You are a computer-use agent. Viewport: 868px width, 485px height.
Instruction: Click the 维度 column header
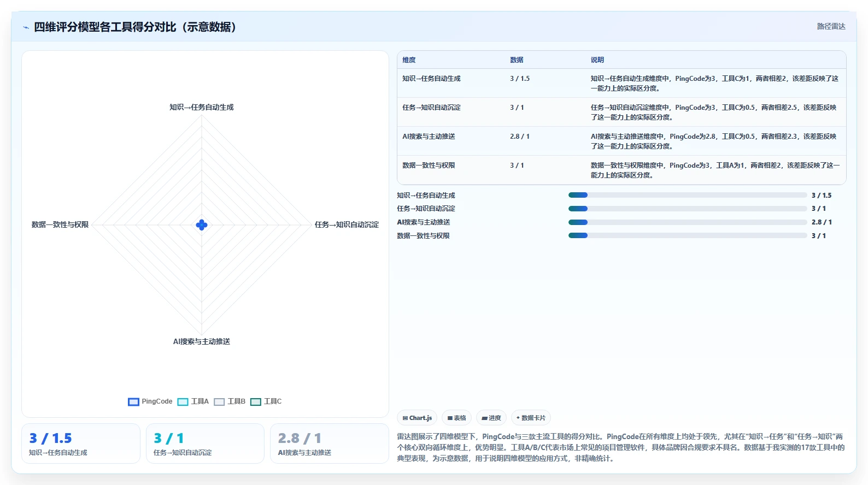[x=409, y=60]
